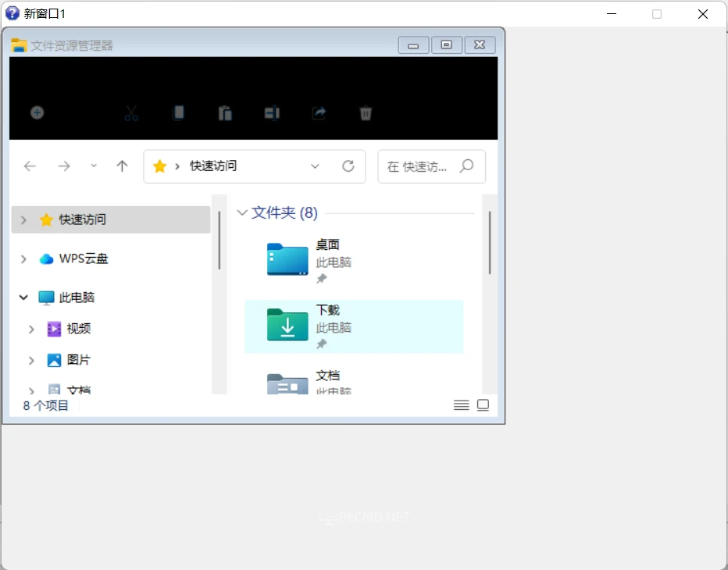The image size is (728, 570).
Task: Collapse the 文件夹 (8) group
Action: point(242,212)
